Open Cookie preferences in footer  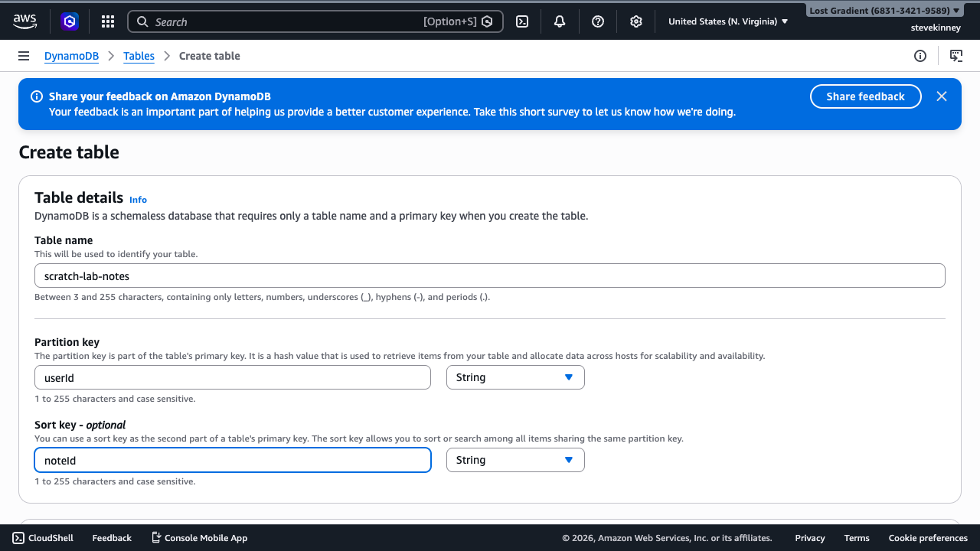[928, 538]
